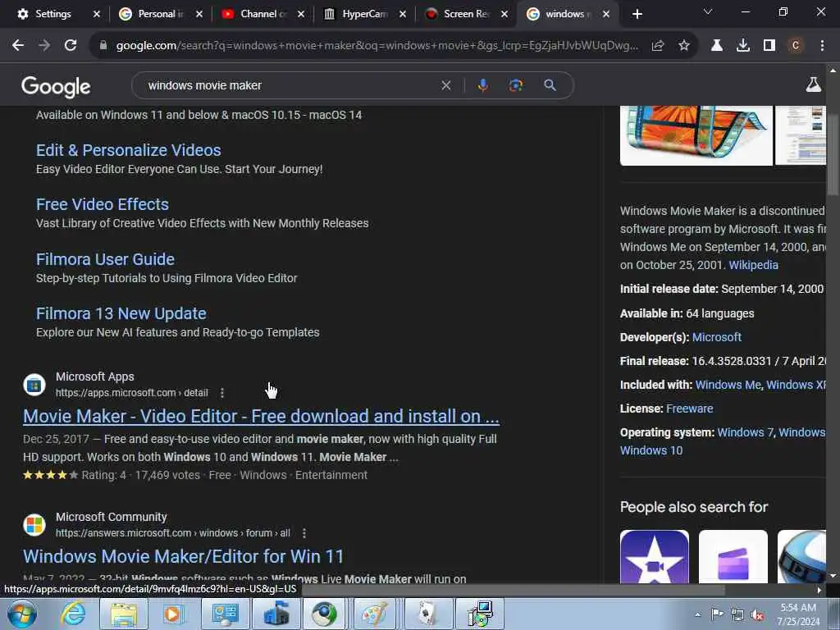Switch to the HyperCam tab
Screen dimensions: 840x630
point(363,14)
